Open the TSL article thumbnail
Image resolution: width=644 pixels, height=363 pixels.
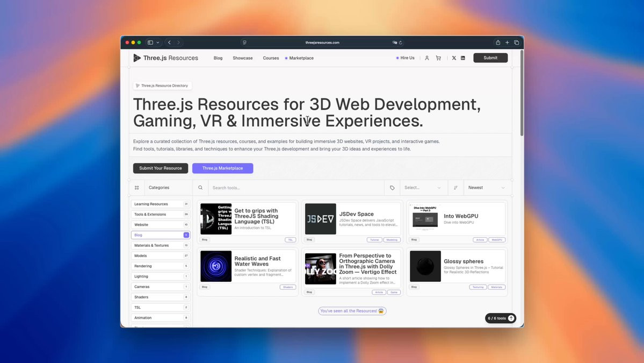click(x=216, y=219)
